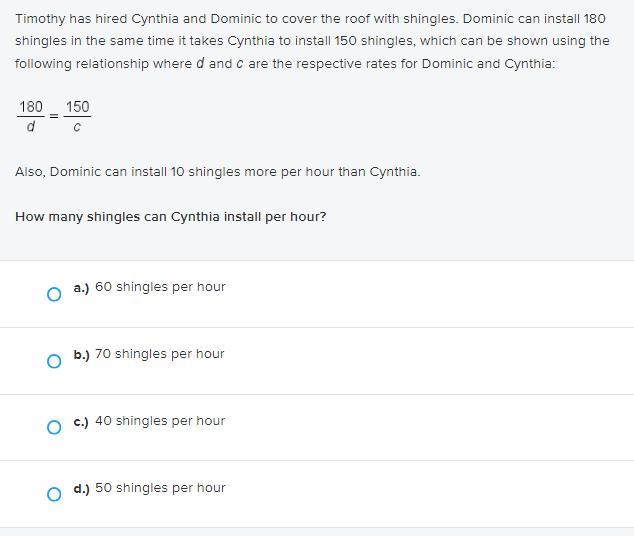The width and height of the screenshot is (634, 536).
Task: Click the "70 shingles per hour" answer text
Action: [x=160, y=354]
